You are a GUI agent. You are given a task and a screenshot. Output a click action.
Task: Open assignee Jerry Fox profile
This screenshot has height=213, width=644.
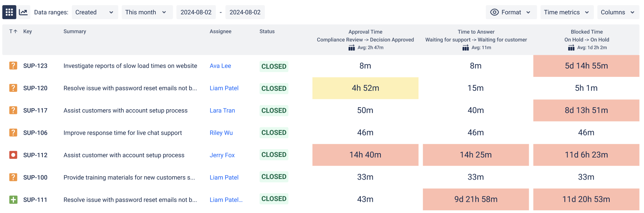[222, 155]
